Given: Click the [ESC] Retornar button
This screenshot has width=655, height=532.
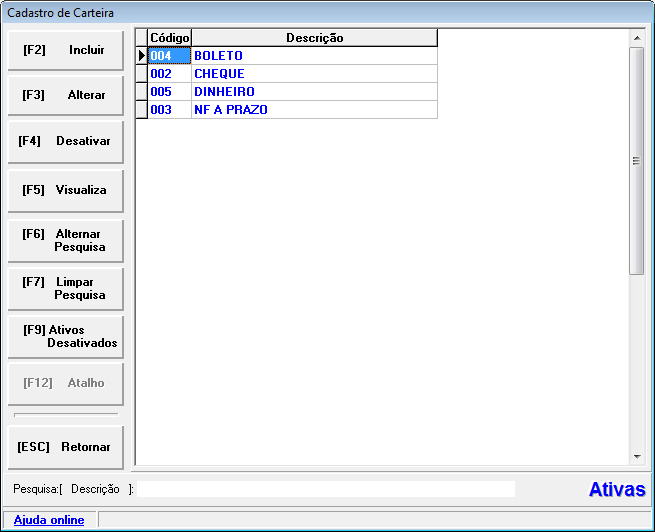Looking at the screenshot, I should pos(65,447).
